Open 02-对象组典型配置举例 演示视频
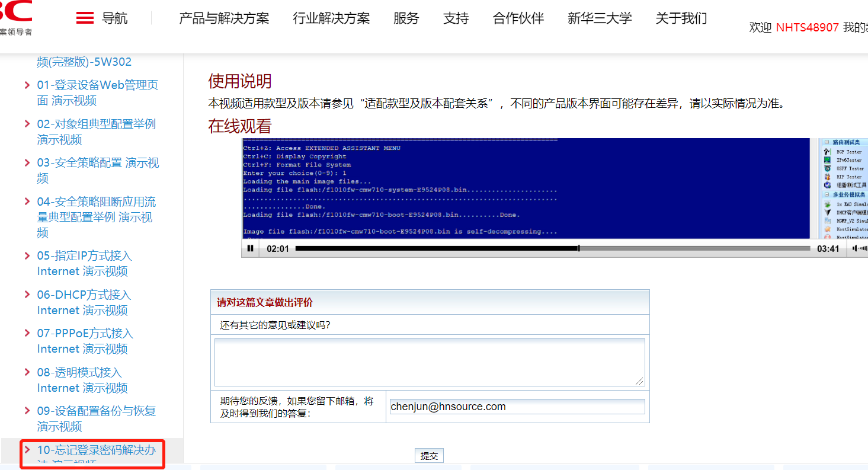Image resolution: width=868 pixels, height=470 pixels. [x=96, y=132]
